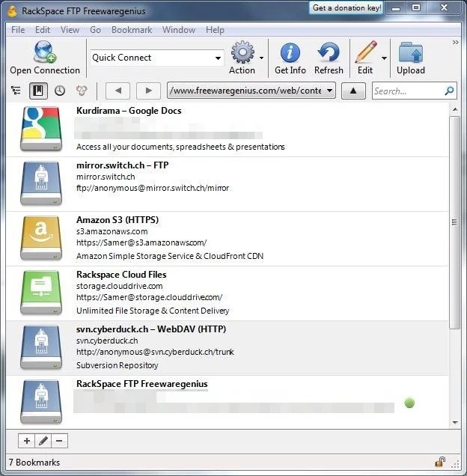
Task: Go to parent folder with up arrow
Action: (353, 91)
